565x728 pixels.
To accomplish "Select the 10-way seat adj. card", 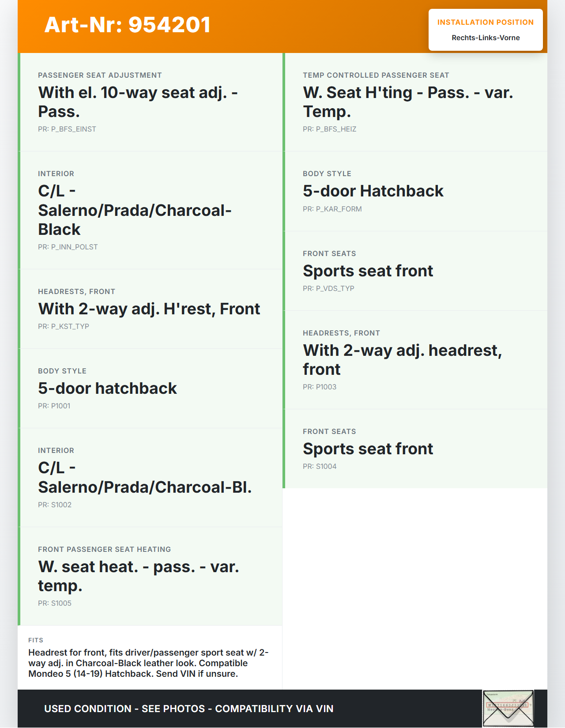I will coord(150,102).
